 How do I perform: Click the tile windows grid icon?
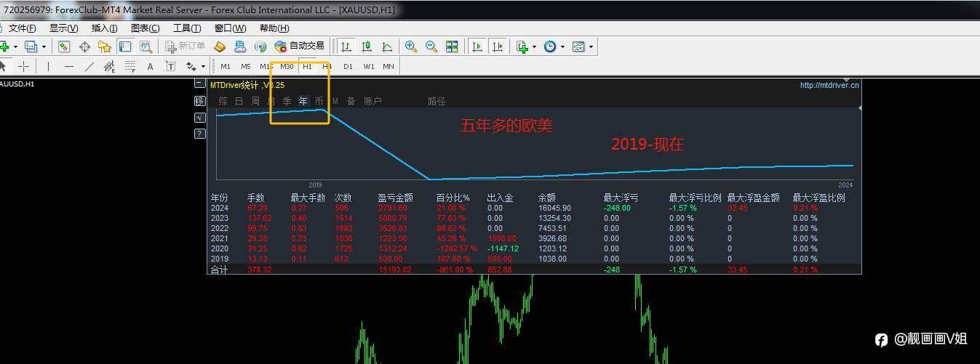(x=452, y=46)
